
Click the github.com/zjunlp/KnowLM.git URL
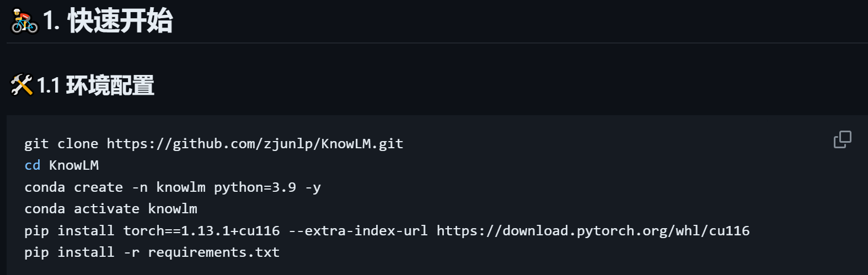click(x=255, y=144)
